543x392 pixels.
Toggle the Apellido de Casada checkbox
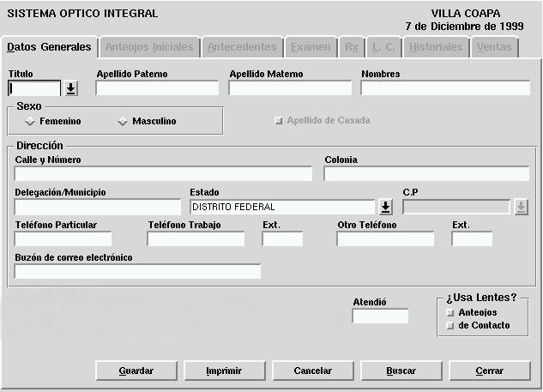pyautogui.click(x=278, y=121)
